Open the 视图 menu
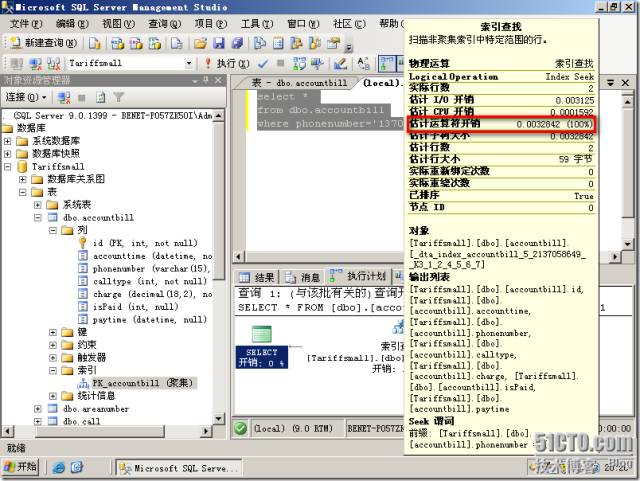This screenshot has width=640, height=481. 118,24
